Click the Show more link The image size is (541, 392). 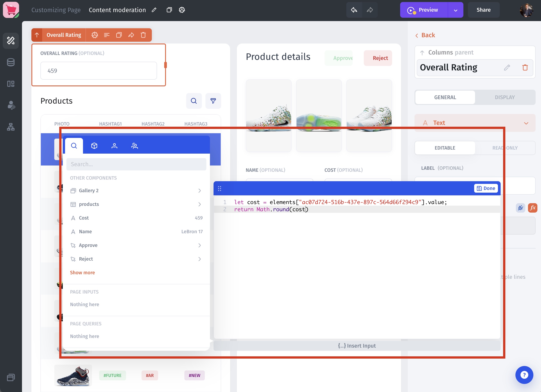(82, 272)
